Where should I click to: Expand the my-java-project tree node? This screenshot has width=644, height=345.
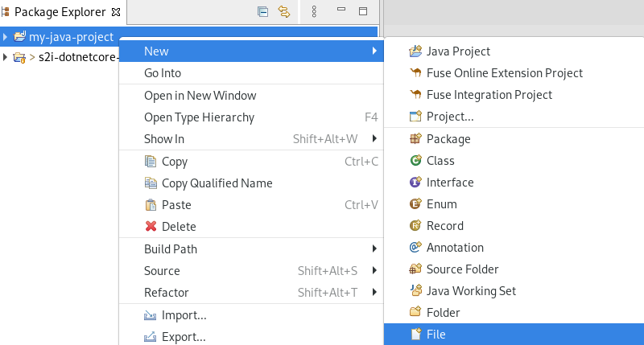point(6,37)
